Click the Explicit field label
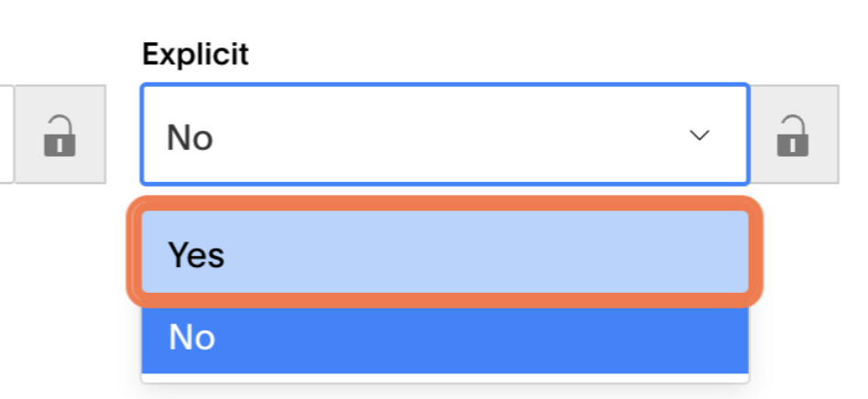Image resolution: width=868 pixels, height=399 pixels. (195, 55)
